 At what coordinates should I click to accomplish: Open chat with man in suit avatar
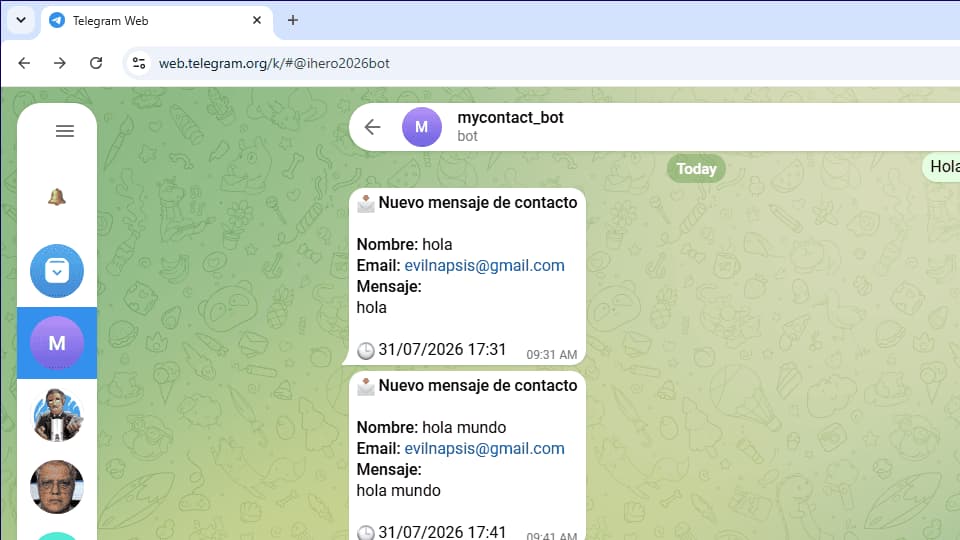[x=57, y=415]
